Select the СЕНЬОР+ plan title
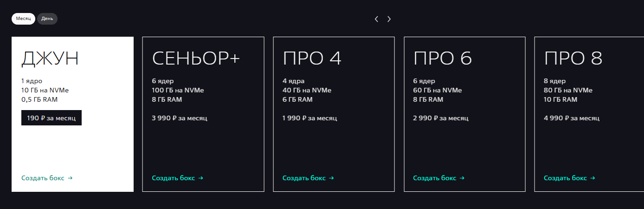The height and width of the screenshot is (209, 644). click(196, 59)
